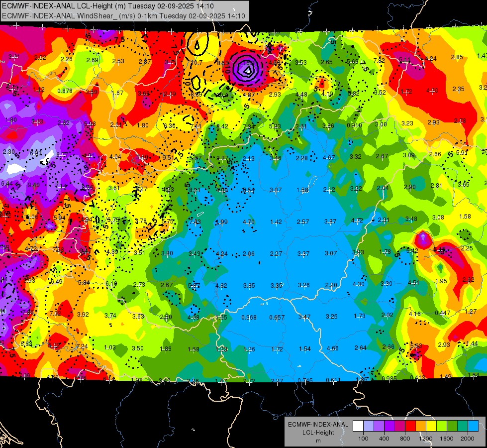Click the wind shear value 1.73
This screenshot has height=448, width=487.
click(360, 316)
